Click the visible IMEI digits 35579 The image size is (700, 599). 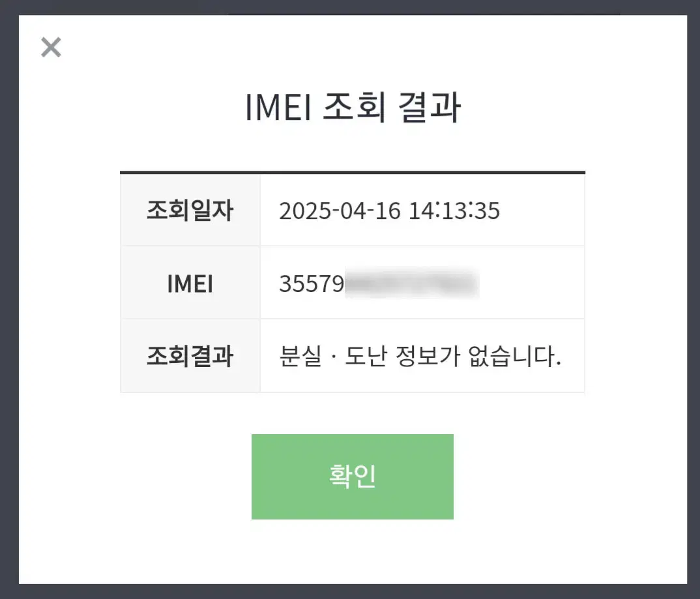click(311, 285)
